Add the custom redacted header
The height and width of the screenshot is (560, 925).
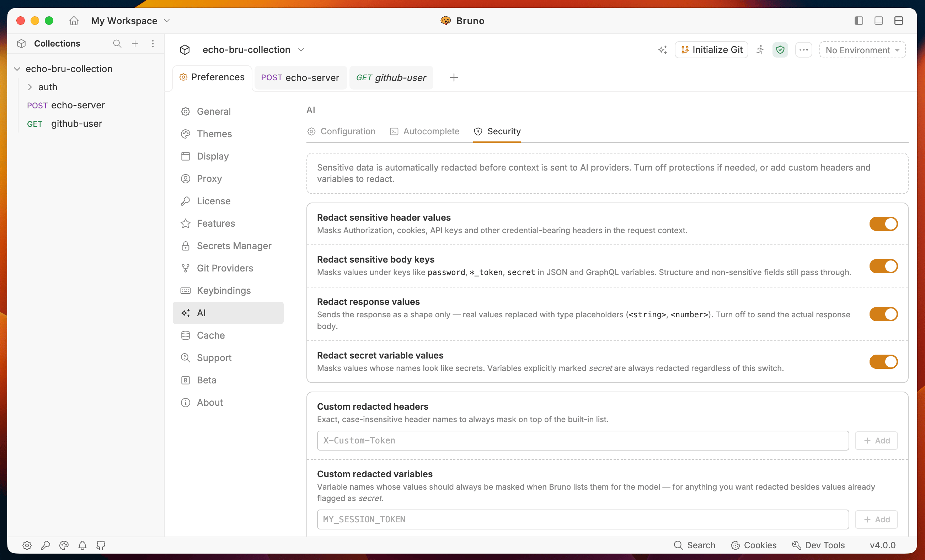pyautogui.click(x=876, y=440)
